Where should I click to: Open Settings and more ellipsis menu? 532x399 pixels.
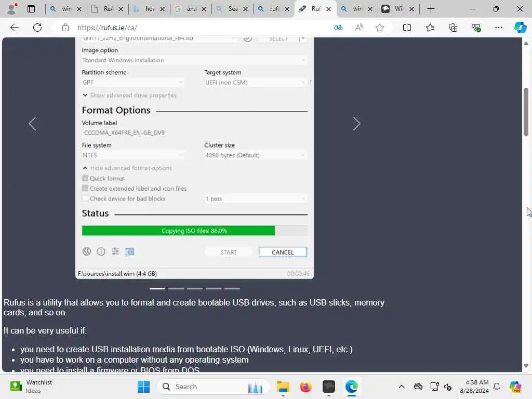tap(498, 28)
